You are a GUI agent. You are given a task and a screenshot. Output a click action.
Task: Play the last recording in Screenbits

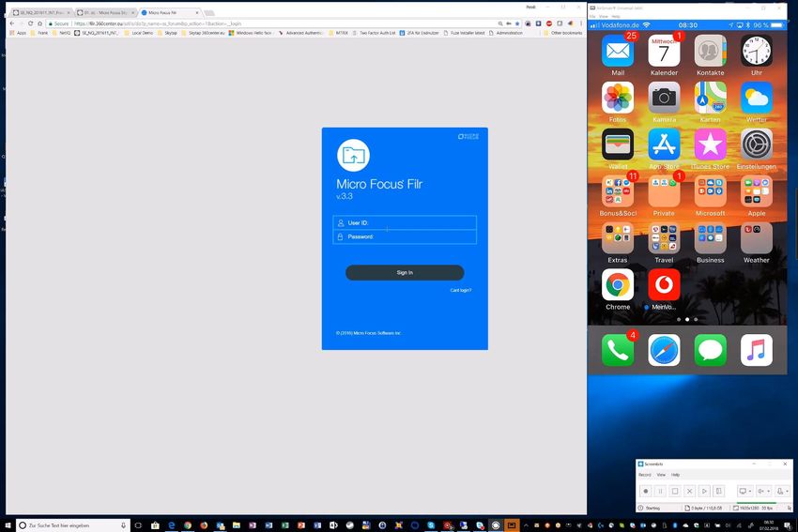(x=704, y=491)
